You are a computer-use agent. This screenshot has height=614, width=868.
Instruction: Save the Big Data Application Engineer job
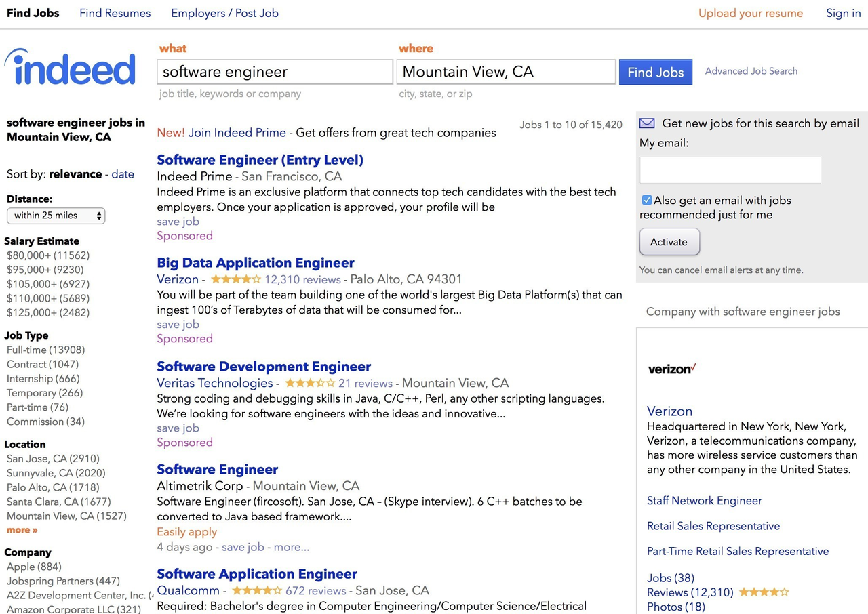[178, 325]
